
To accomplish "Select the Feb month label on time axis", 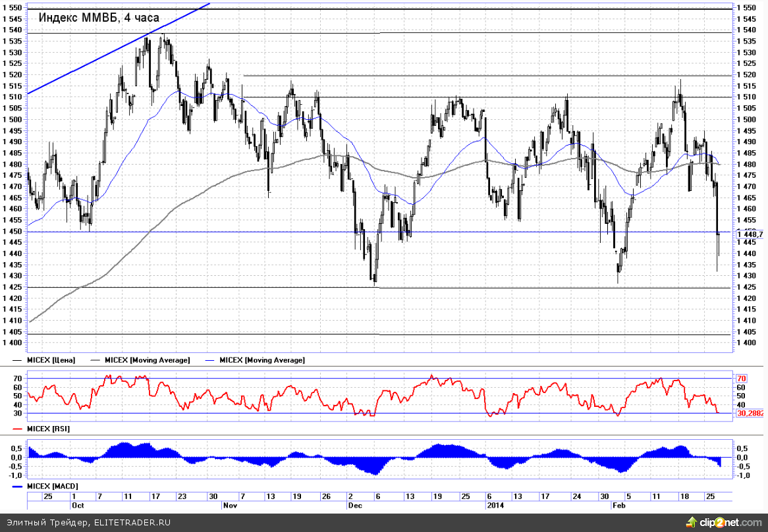I will tap(618, 505).
